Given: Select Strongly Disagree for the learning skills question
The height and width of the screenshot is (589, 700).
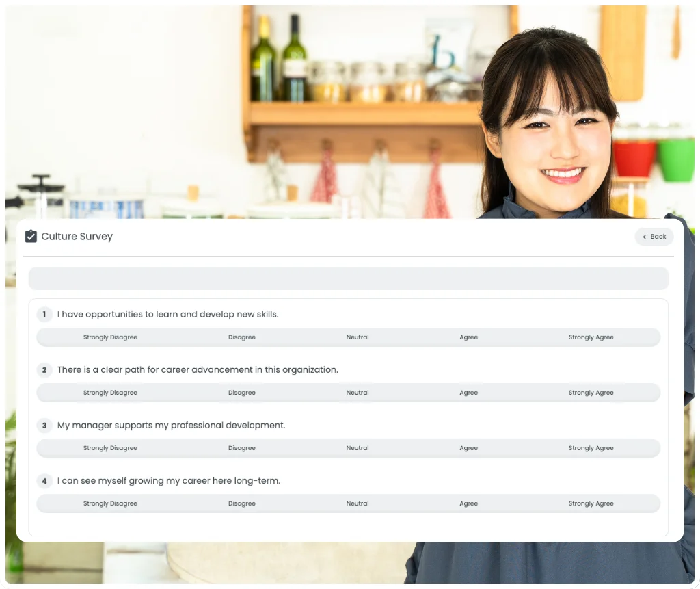Looking at the screenshot, I should pos(110,337).
